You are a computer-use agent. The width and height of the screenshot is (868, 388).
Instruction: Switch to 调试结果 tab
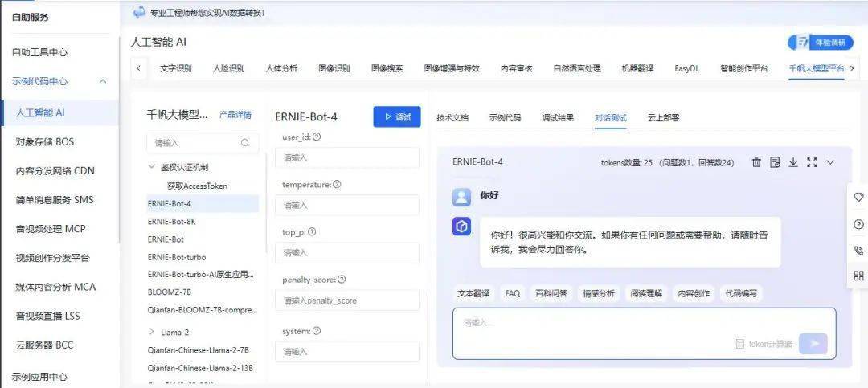tap(558, 118)
